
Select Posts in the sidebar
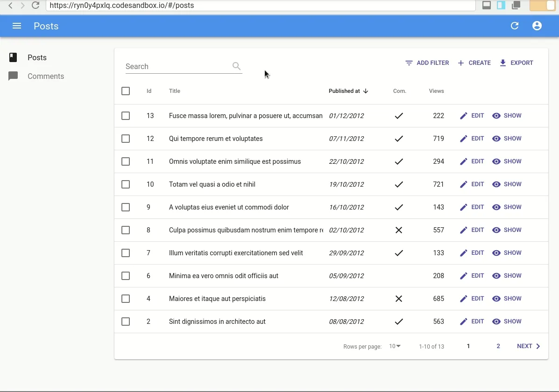click(37, 57)
